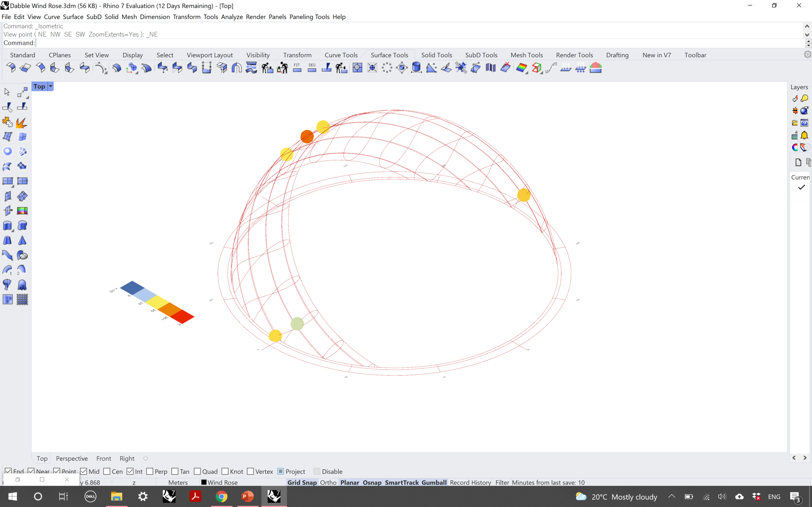Open the Notifications panel via bell icon
This screenshot has width=812, height=507.
click(x=805, y=135)
